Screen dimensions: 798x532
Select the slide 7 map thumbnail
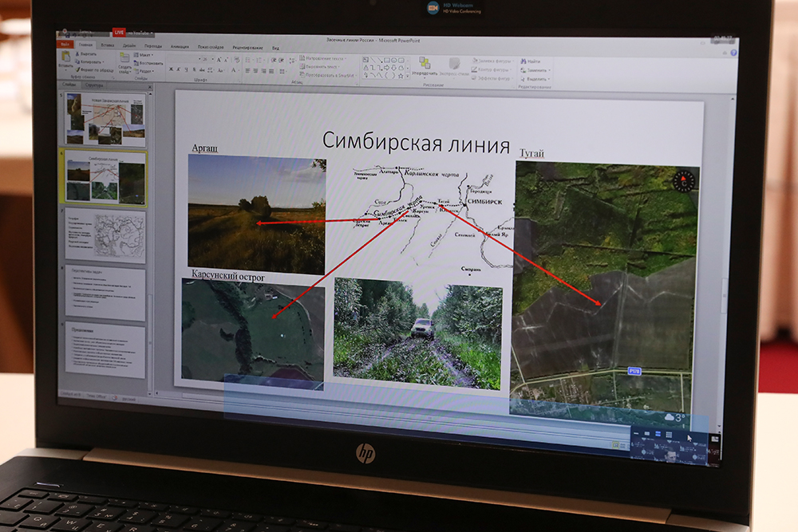click(106, 236)
